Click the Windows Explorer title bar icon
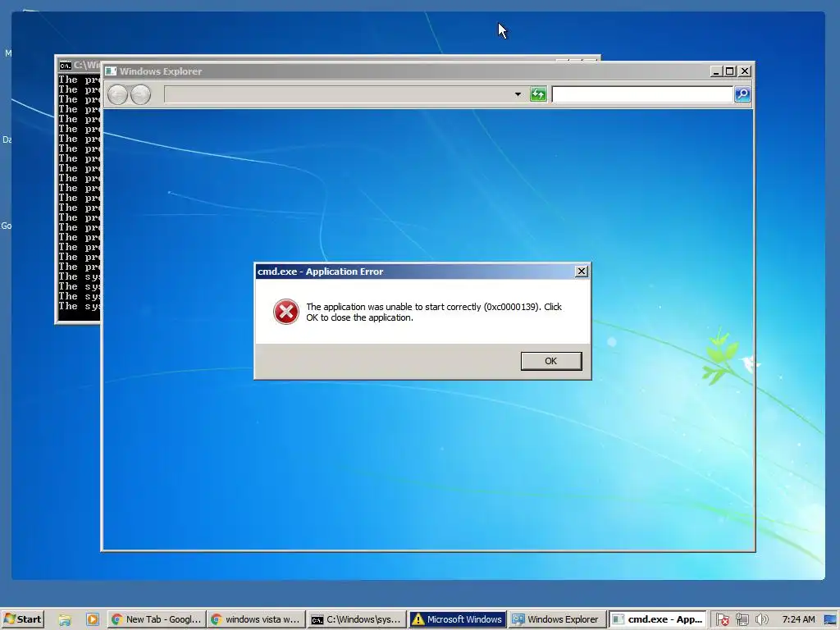The image size is (840, 630). [x=111, y=71]
